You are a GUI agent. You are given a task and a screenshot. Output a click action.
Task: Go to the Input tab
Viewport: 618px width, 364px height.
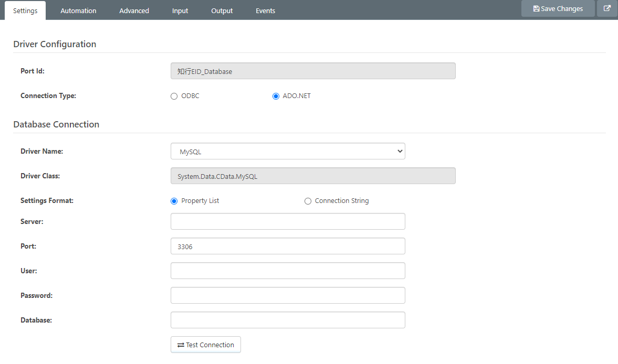click(x=180, y=10)
